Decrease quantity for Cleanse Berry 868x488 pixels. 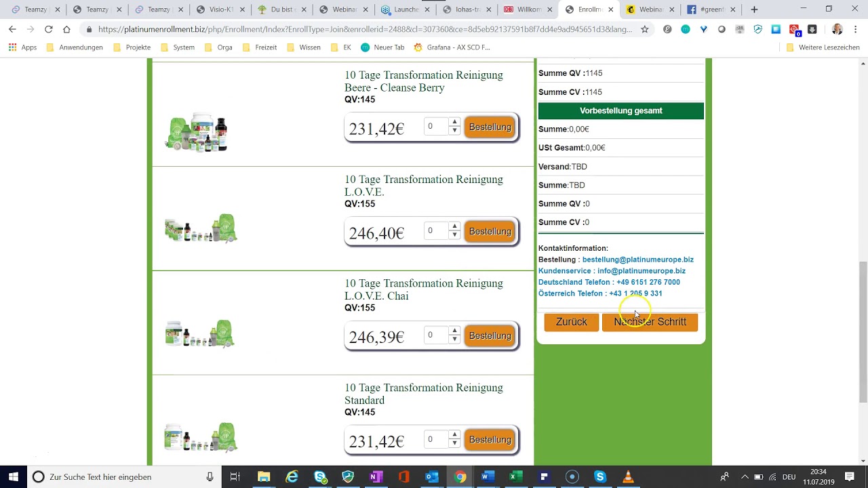pos(454,131)
